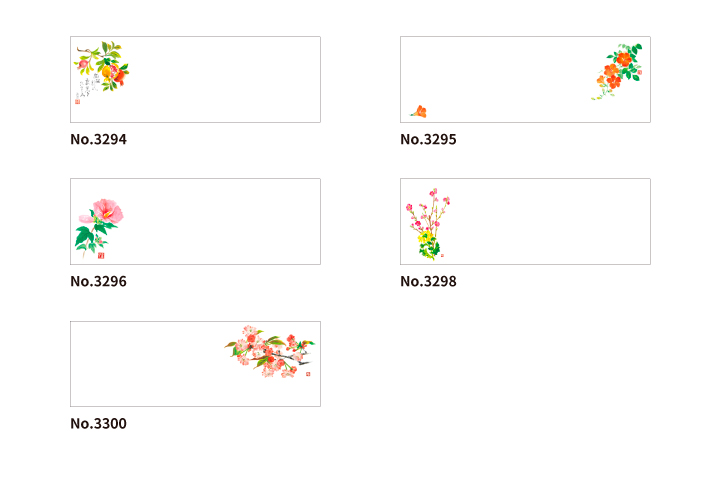Open the No.3294 pomegranate card thumbnail
The height and width of the screenshot is (480, 720).
195,79
